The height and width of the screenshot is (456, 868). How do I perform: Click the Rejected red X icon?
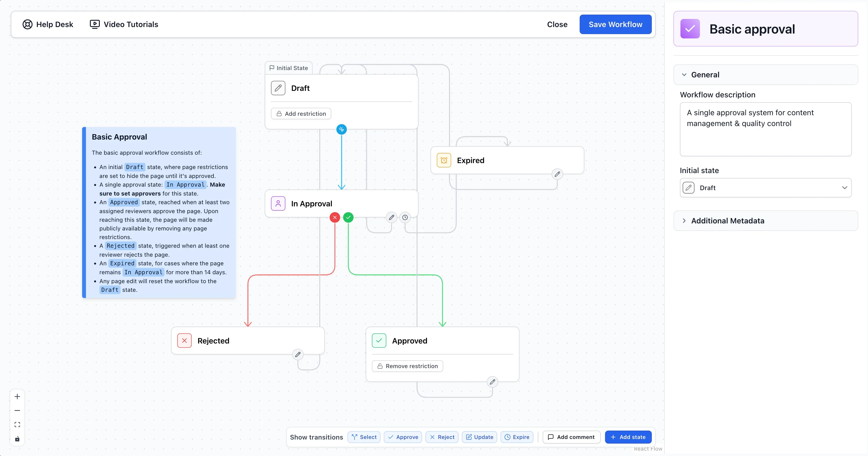click(184, 341)
